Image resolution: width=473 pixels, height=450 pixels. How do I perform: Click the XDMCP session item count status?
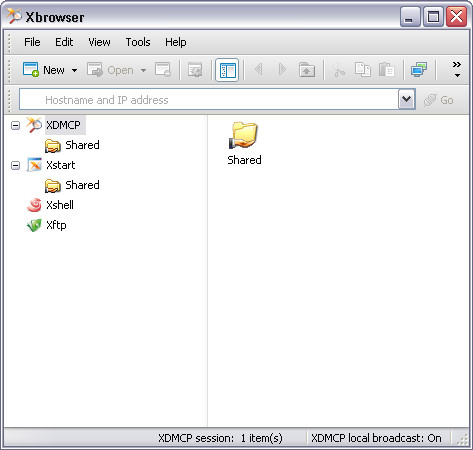(220, 438)
